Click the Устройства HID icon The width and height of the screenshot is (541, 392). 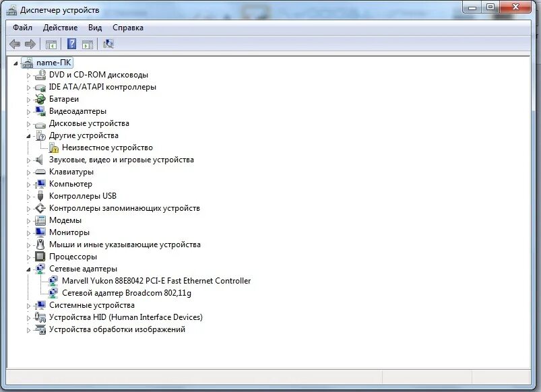click(40, 317)
